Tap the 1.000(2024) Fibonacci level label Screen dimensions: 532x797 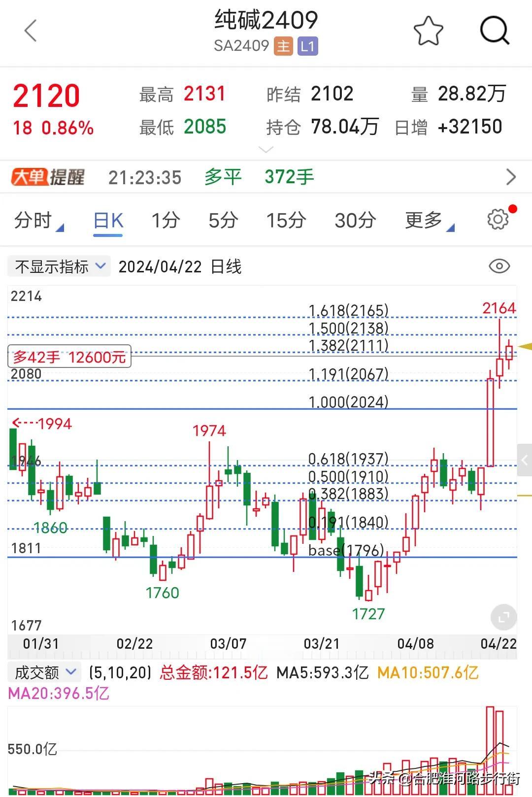tap(348, 402)
